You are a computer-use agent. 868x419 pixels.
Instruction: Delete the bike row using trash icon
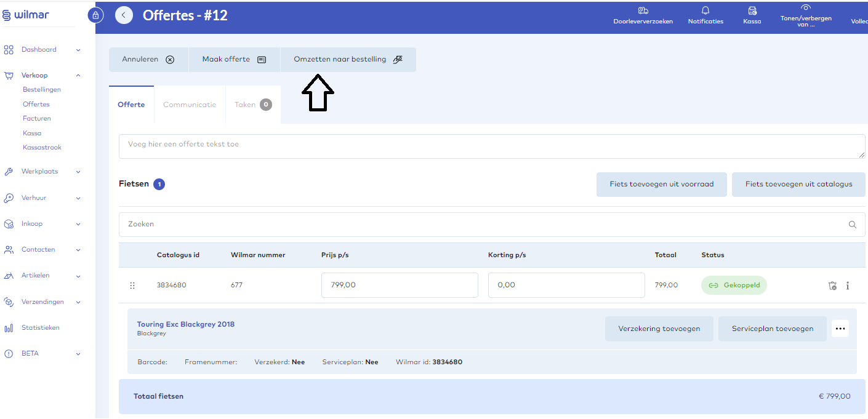[832, 285]
